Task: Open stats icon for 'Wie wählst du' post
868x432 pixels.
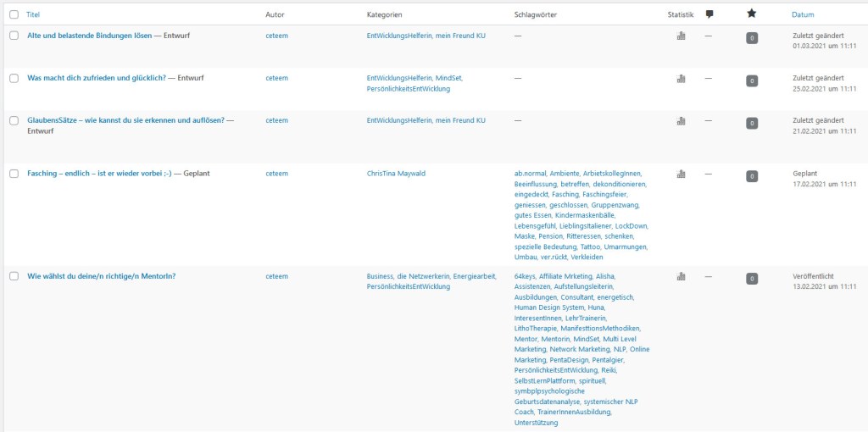Action: click(x=681, y=276)
